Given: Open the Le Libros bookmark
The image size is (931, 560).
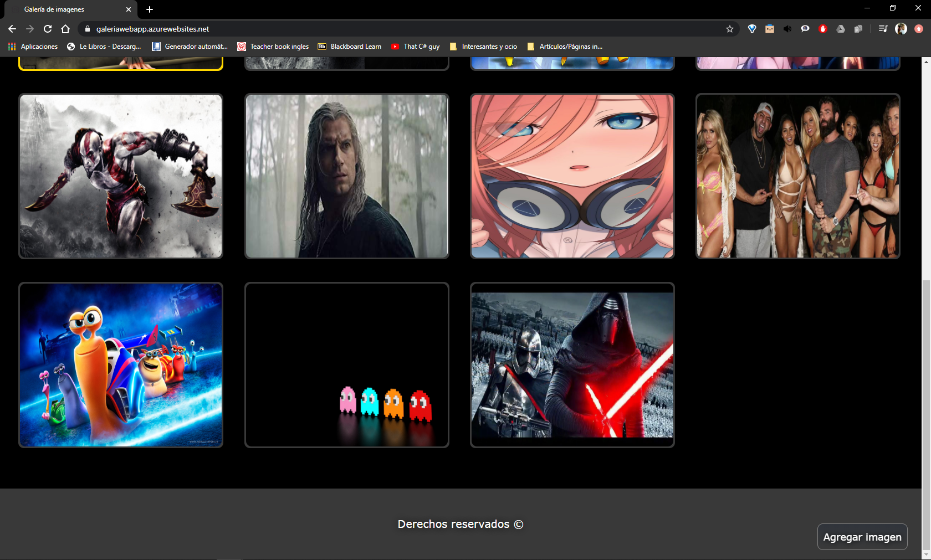Looking at the screenshot, I should click(x=104, y=47).
